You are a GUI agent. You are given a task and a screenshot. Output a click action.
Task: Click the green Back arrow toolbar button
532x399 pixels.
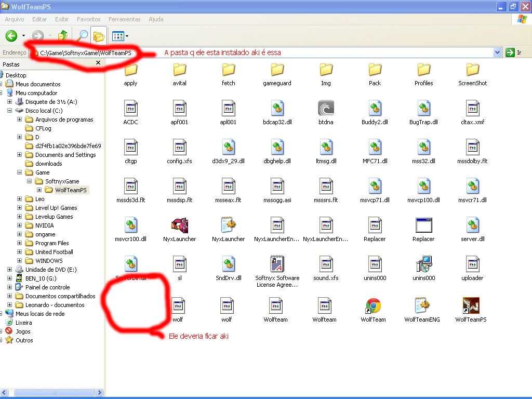11,36
